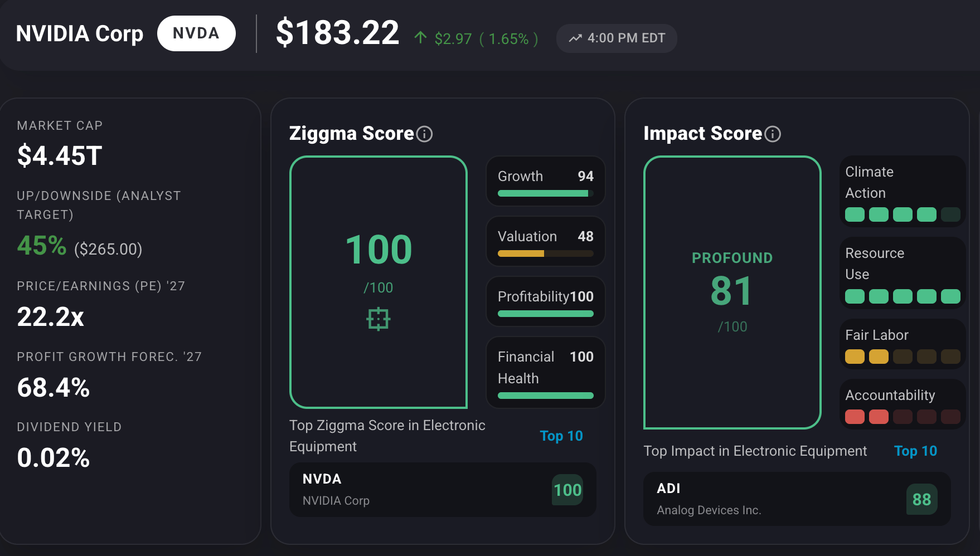
Task: Click the analyst target ($265.00)
Action: (108, 249)
